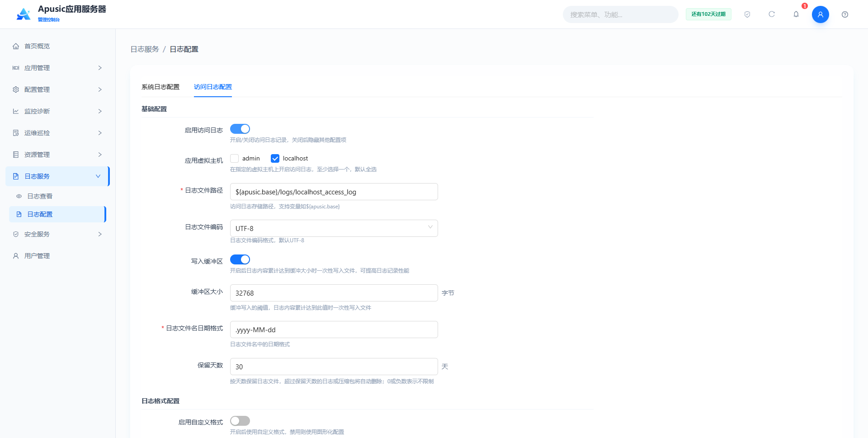This screenshot has width=868, height=438.
Task: Select the 访问日志配置 tab
Action: pyautogui.click(x=213, y=87)
